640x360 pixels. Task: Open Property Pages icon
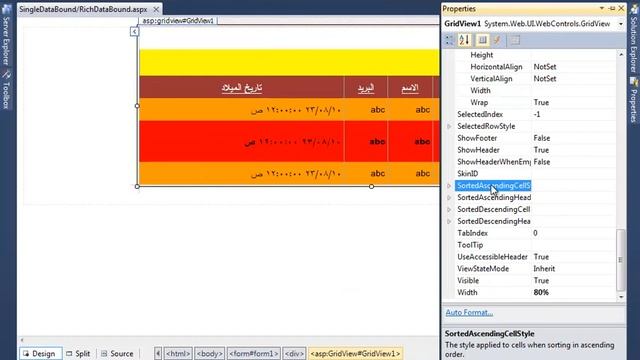pos(515,40)
